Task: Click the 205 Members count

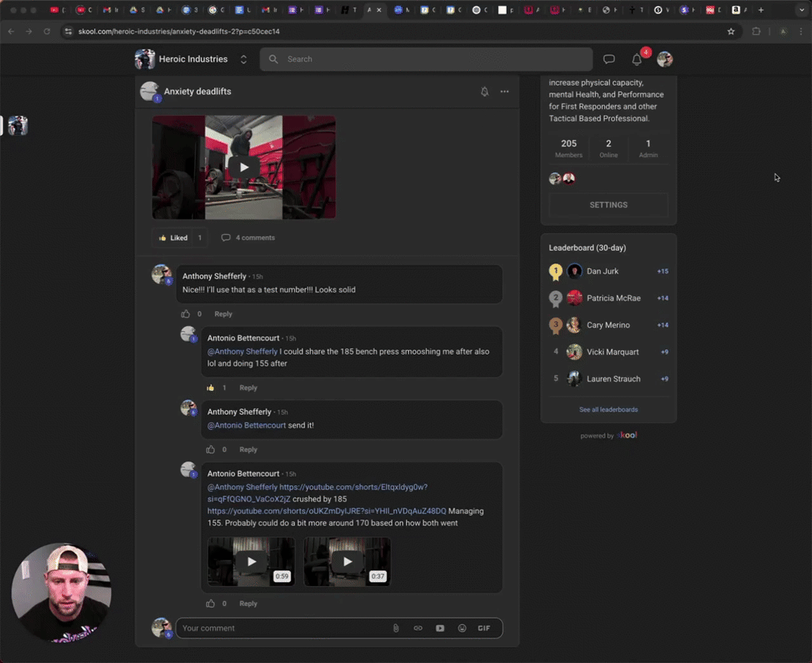Action: coord(569,148)
